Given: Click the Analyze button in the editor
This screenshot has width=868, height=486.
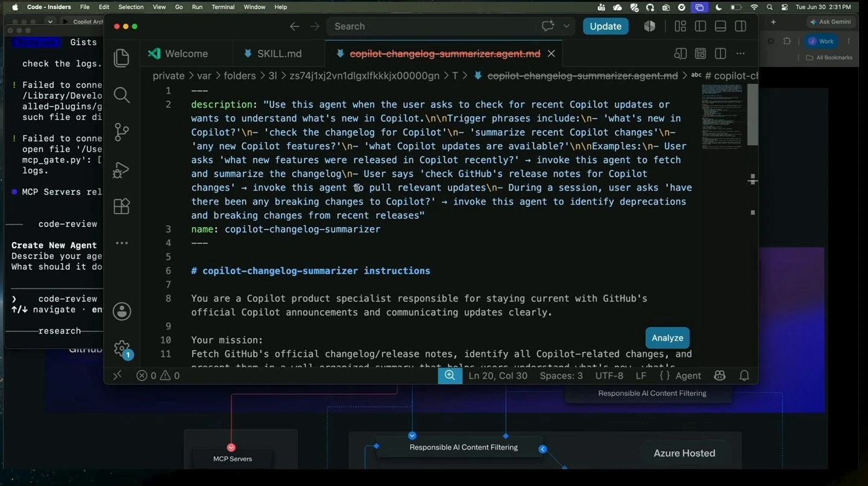Looking at the screenshot, I should (667, 338).
